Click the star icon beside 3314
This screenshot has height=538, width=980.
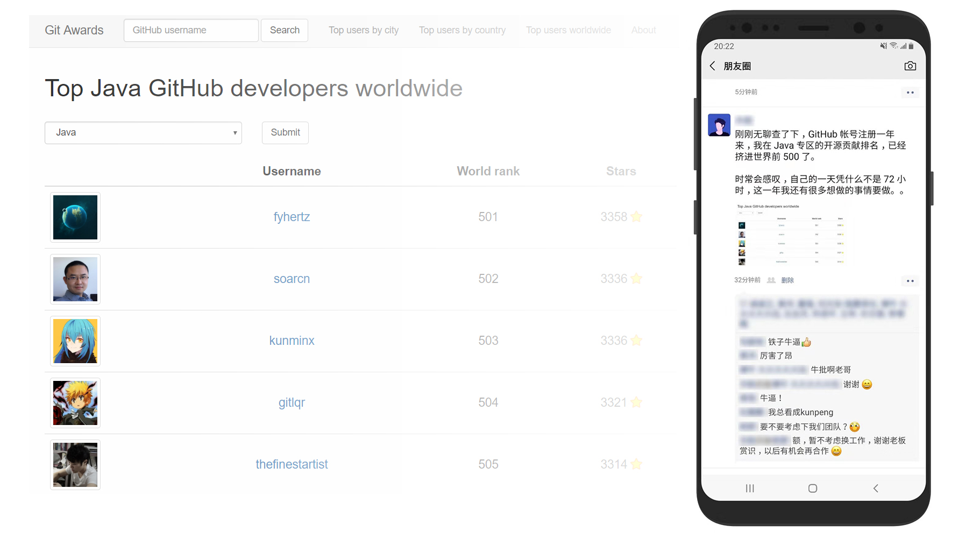click(636, 464)
